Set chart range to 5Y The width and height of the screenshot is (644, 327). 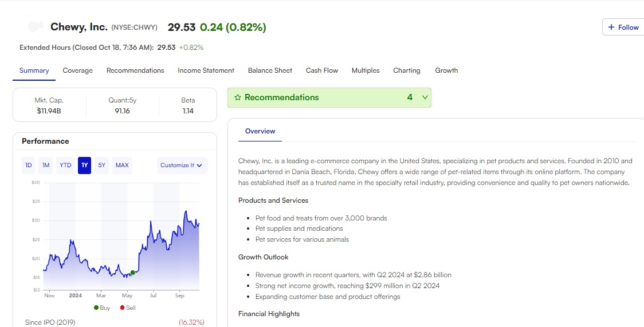point(102,166)
